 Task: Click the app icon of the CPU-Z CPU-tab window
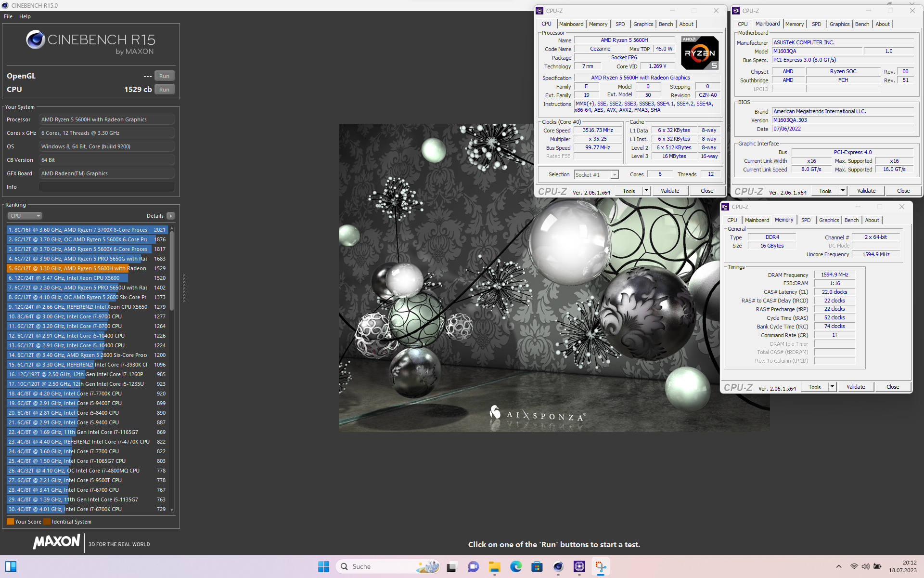[539, 11]
